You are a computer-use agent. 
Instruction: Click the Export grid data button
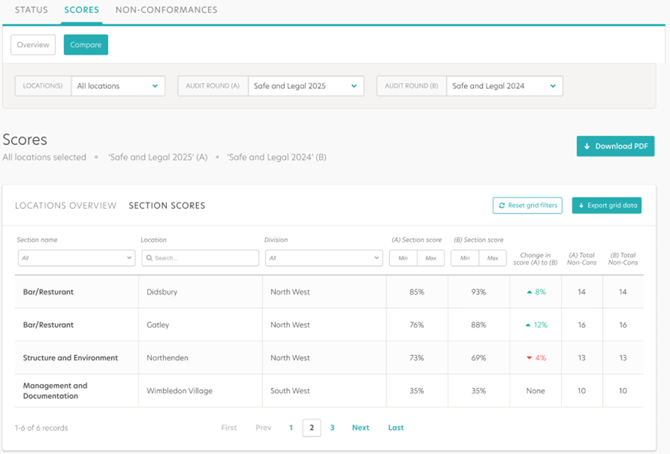pyautogui.click(x=606, y=205)
